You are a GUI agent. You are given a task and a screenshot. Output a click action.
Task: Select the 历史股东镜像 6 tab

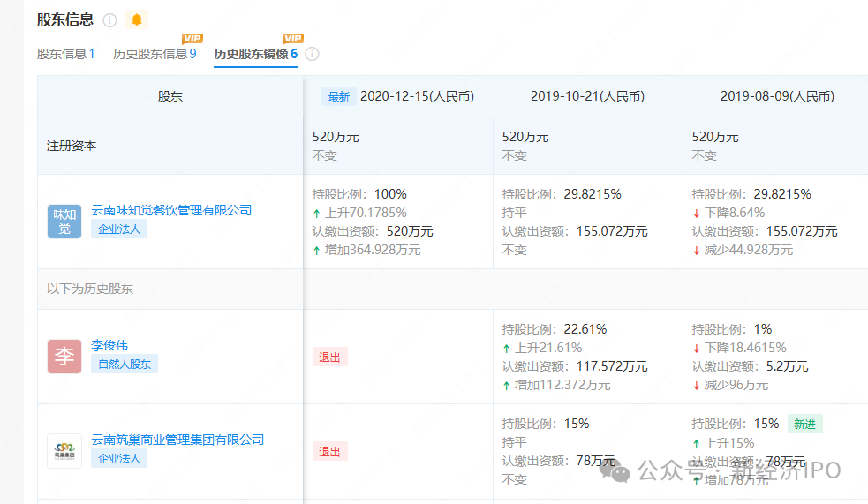[256, 54]
